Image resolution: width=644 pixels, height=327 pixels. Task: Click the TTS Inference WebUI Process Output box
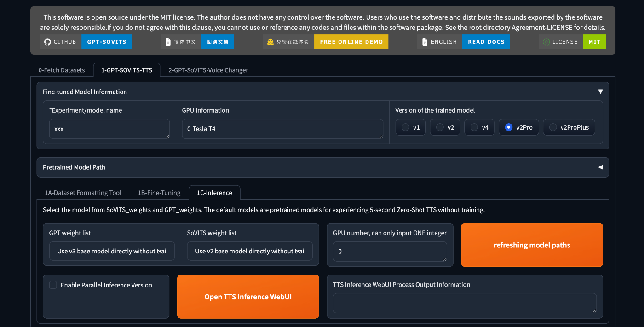click(x=465, y=304)
